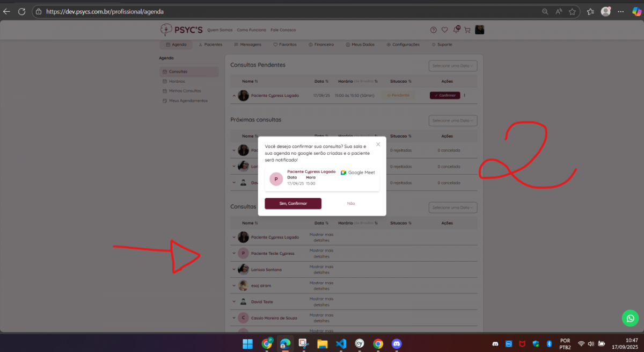
Task: Open Visual Studio Code from the taskbar
Action: point(341,343)
